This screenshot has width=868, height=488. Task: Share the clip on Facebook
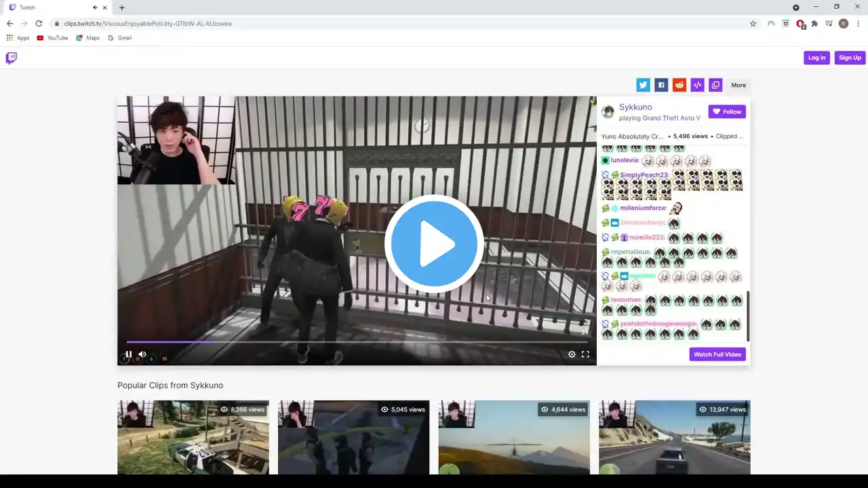(661, 85)
